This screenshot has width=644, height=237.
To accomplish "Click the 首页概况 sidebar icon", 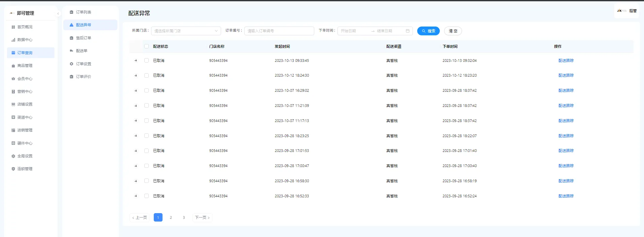I will [13, 27].
